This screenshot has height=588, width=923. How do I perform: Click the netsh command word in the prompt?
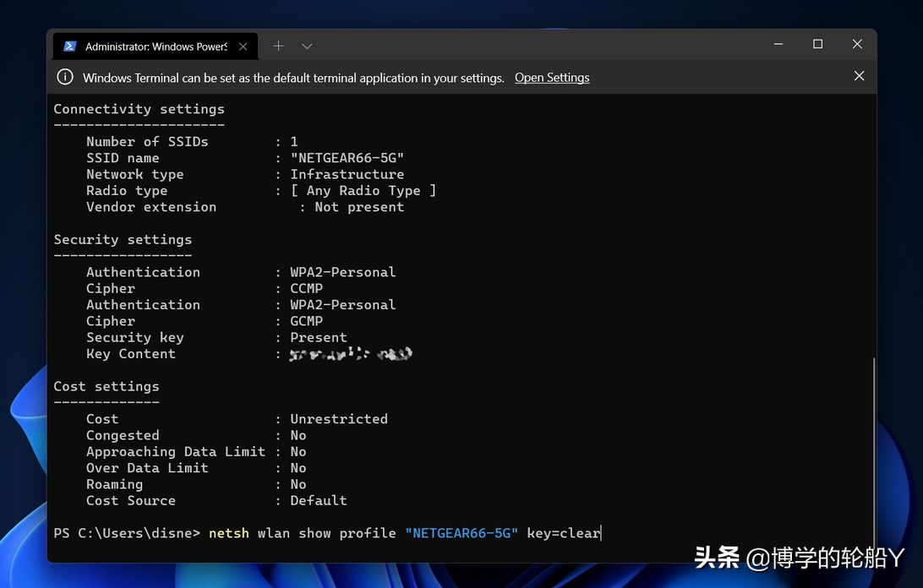229,533
